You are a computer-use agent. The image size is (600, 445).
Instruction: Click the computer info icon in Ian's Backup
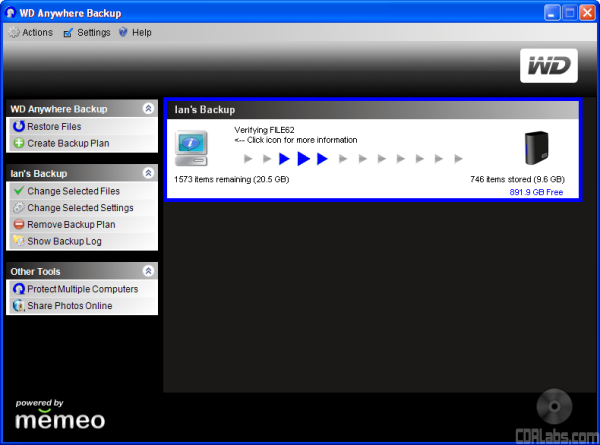[x=190, y=148]
